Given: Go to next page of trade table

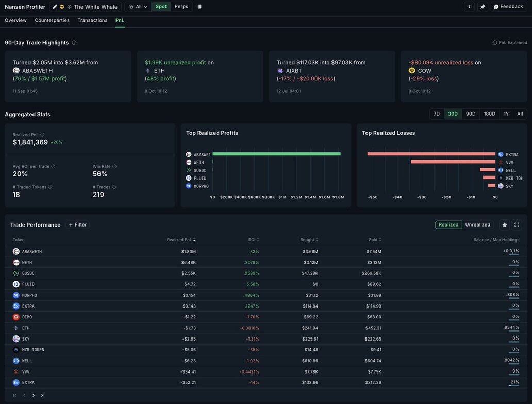Looking at the screenshot, I should [x=34, y=395].
